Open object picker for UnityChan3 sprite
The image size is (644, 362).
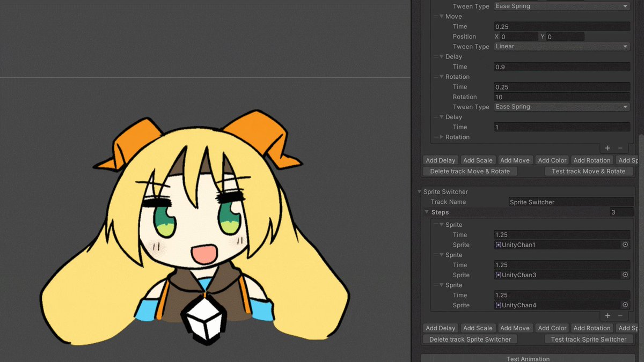(x=625, y=275)
